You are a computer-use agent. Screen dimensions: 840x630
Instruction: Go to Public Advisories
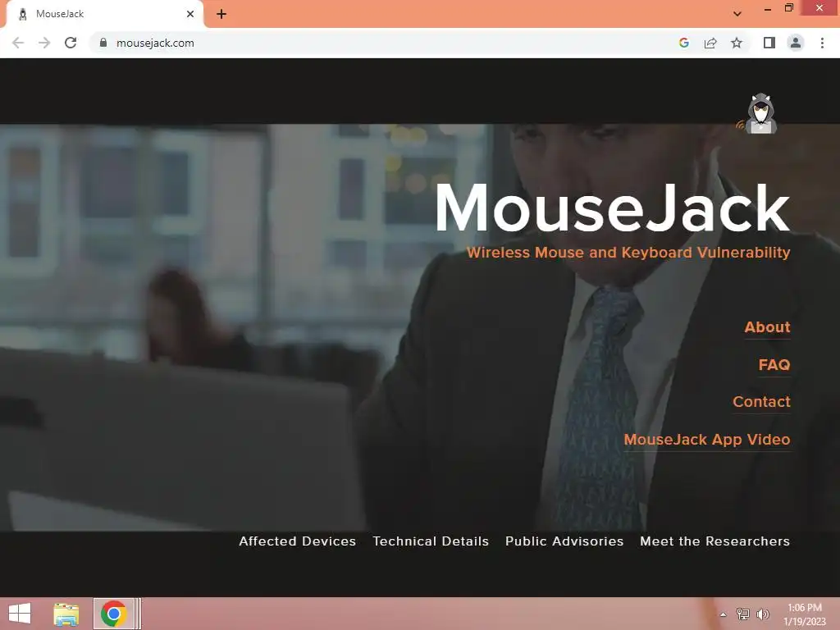[564, 541]
